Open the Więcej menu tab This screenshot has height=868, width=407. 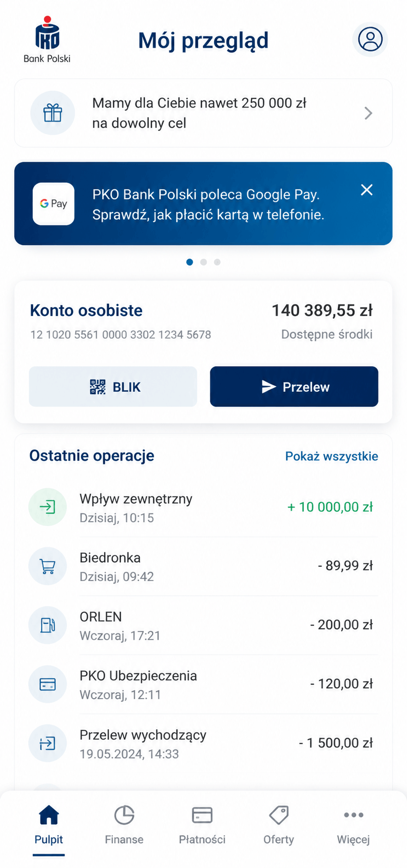coord(353,825)
